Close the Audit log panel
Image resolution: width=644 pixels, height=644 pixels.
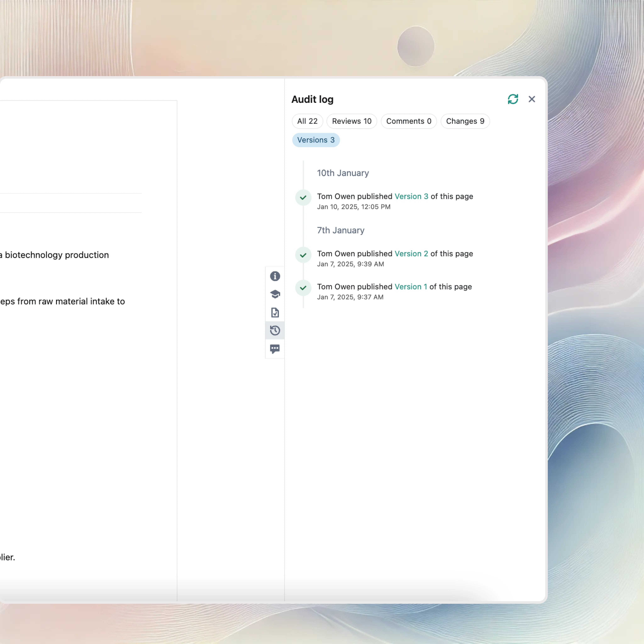[532, 99]
